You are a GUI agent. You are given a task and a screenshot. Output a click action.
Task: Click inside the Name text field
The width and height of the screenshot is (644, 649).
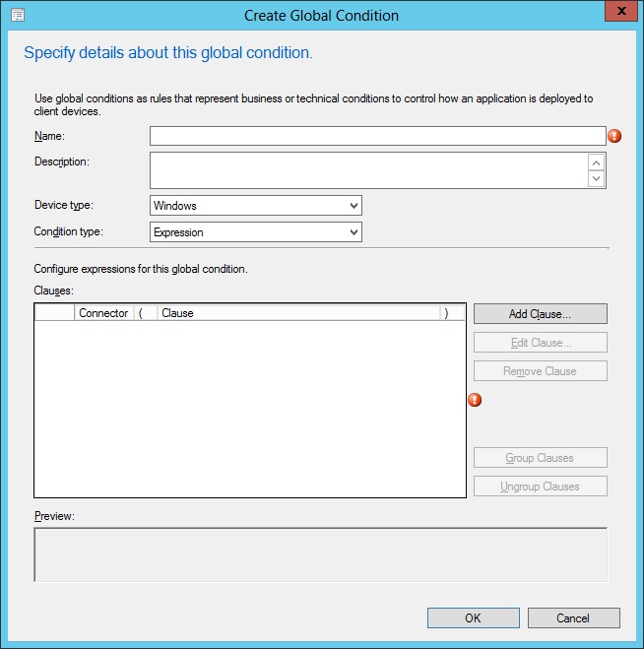[377, 136]
